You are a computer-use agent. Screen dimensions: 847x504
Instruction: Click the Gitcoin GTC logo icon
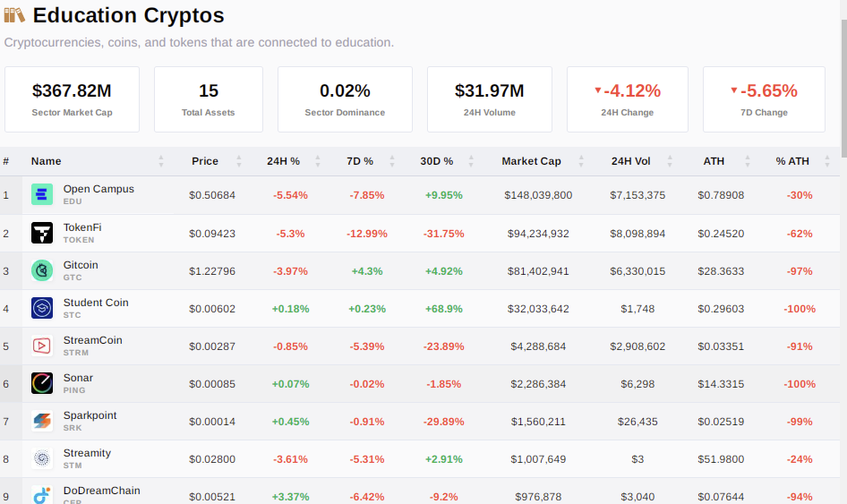(41, 270)
